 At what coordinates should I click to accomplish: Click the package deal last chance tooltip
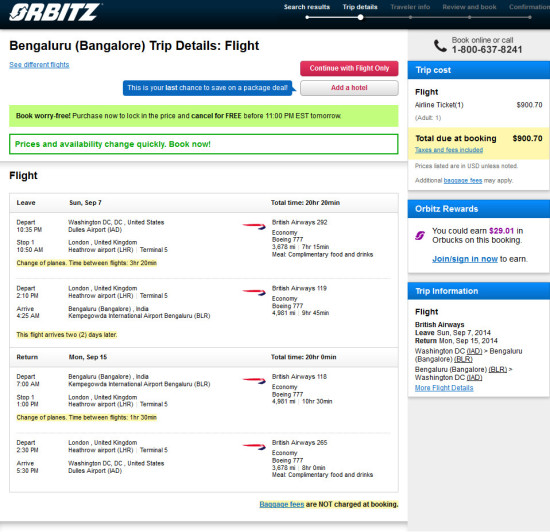coord(208,88)
